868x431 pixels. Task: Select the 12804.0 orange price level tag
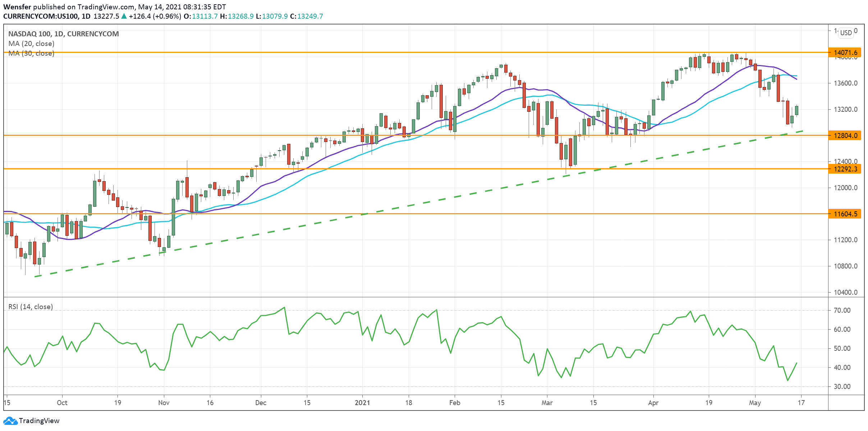(x=845, y=136)
